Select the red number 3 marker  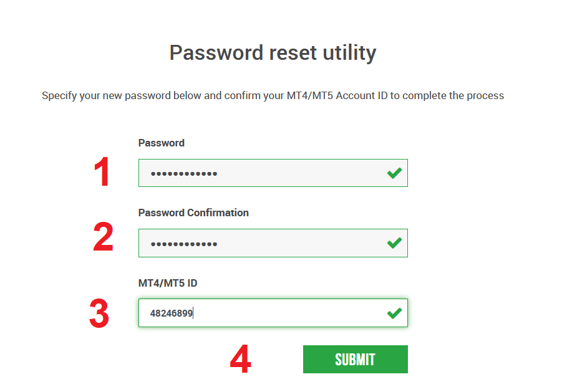[103, 312]
